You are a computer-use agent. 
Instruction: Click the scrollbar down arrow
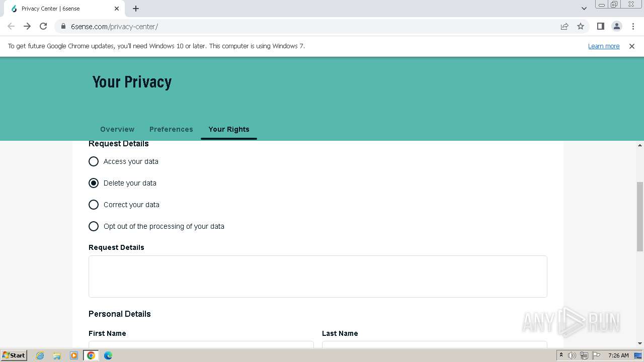640,343
